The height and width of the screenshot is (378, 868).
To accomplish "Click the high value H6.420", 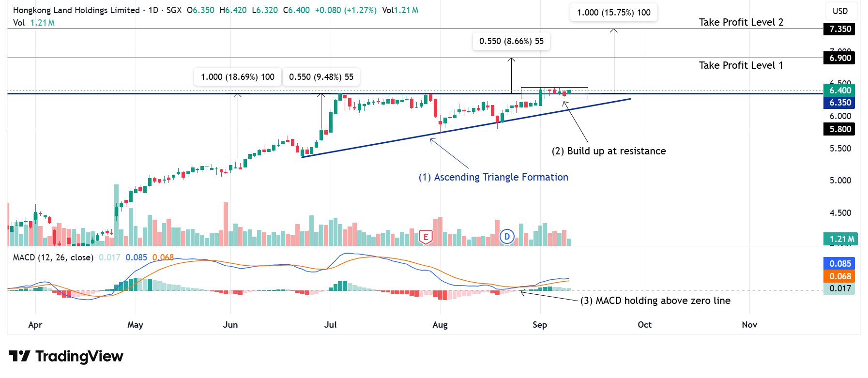I will 233,10.
